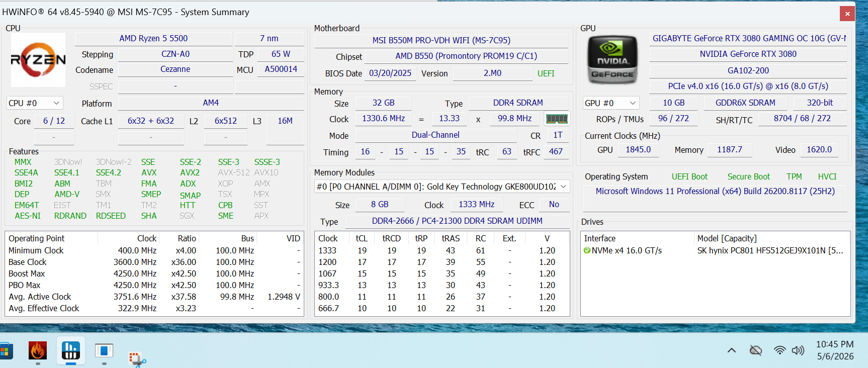This screenshot has width=868, height=368.
Task: Switch to HWiNFO from the taskbar icon
Action: tap(71, 351)
